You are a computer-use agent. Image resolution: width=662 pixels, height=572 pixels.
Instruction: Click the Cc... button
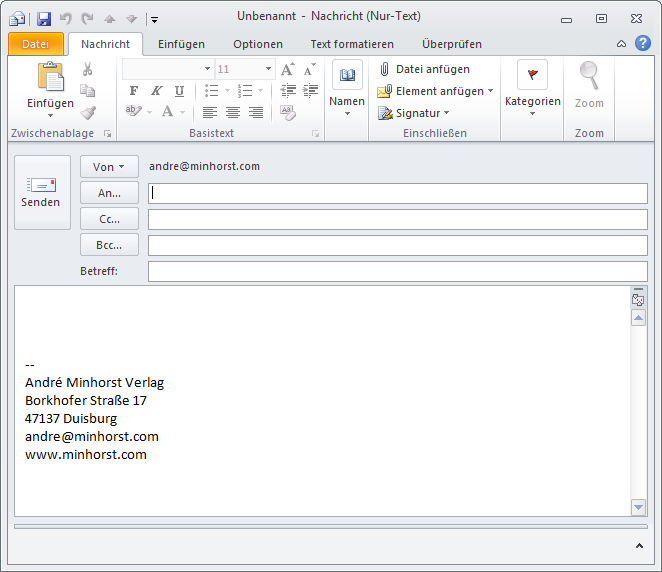click(x=109, y=219)
